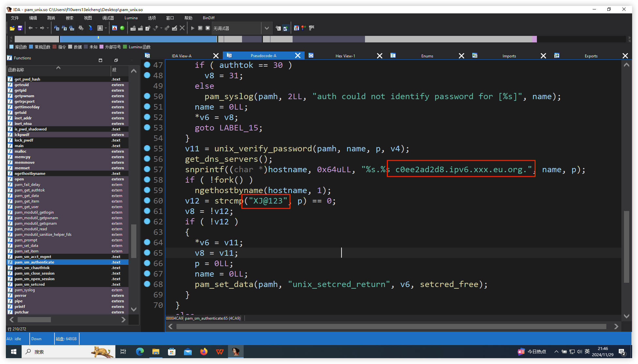
Task: Click the Hex View-1 tab icon
Action: (311, 55)
